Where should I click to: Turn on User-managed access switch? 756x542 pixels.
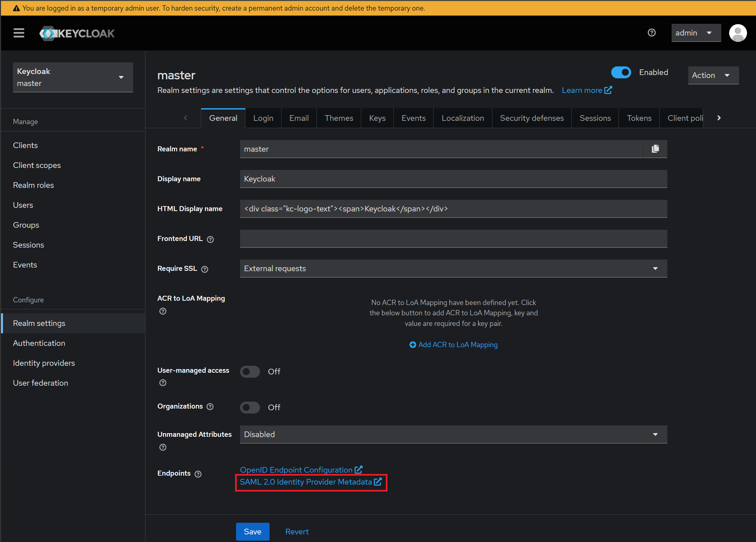(x=250, y=371)
